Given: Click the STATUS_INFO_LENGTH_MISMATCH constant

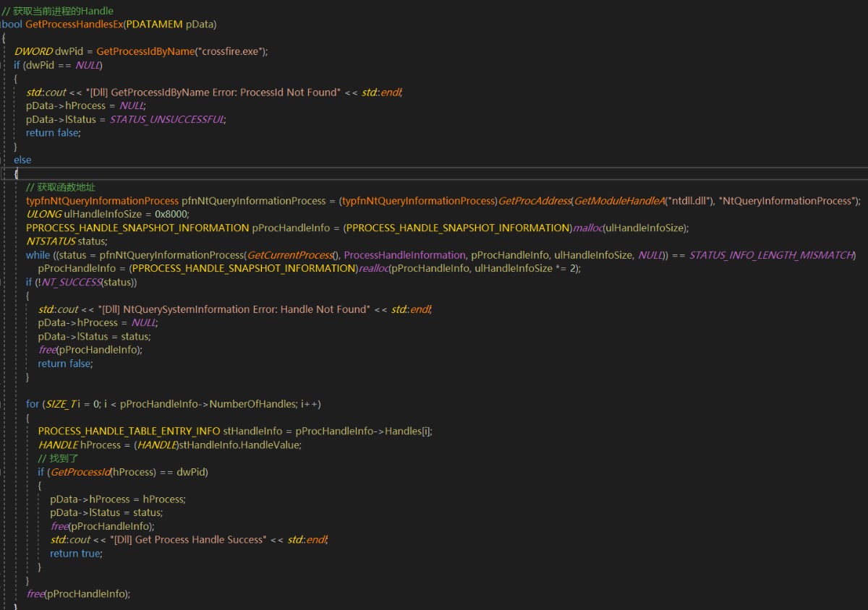Looking at the screenshot, I should [771, 255].
